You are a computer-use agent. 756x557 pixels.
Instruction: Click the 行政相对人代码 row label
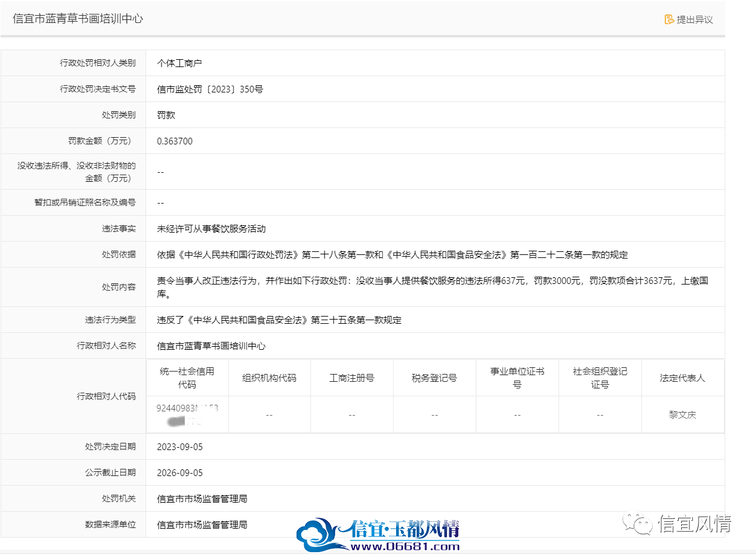pos(106,396)
